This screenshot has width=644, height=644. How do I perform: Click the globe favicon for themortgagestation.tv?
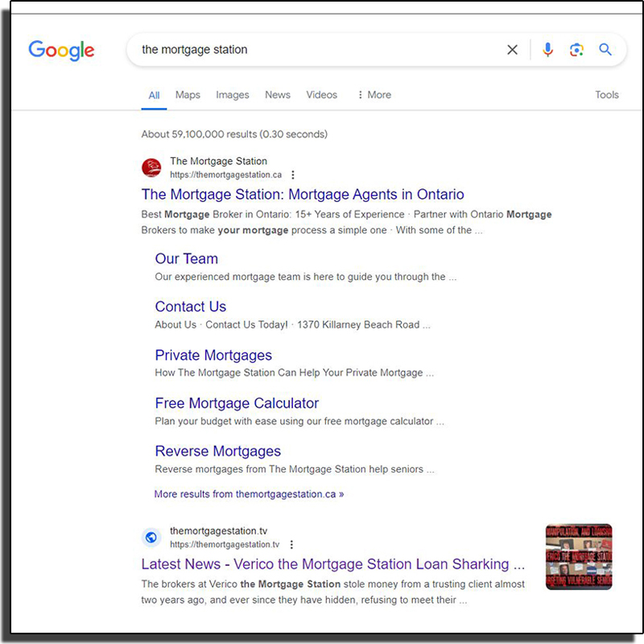151,537
